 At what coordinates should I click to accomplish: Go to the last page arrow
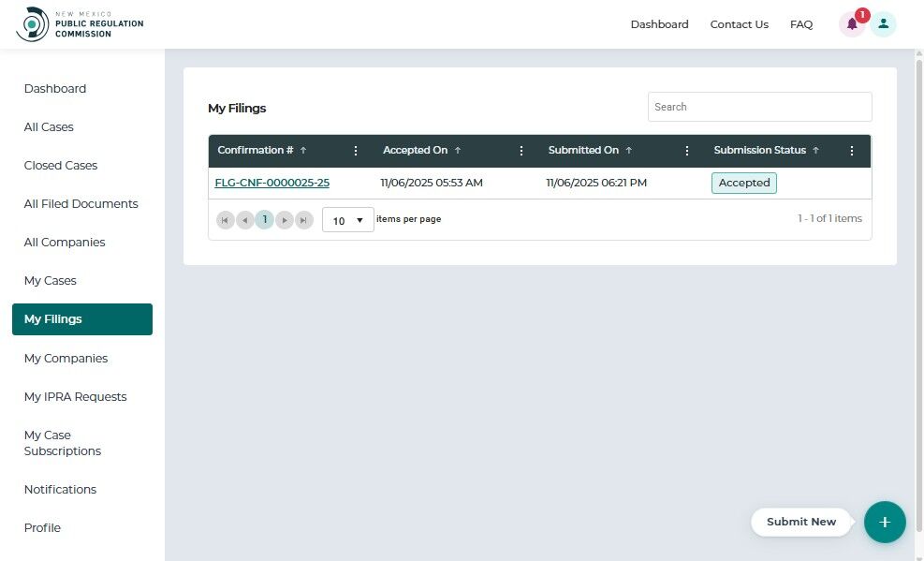pos(304,220)
